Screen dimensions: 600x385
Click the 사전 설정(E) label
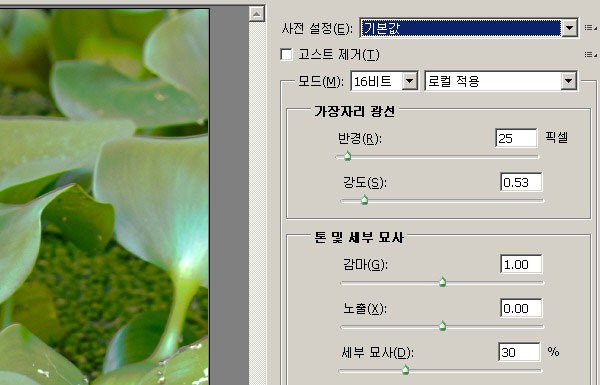tap(317, 28)
